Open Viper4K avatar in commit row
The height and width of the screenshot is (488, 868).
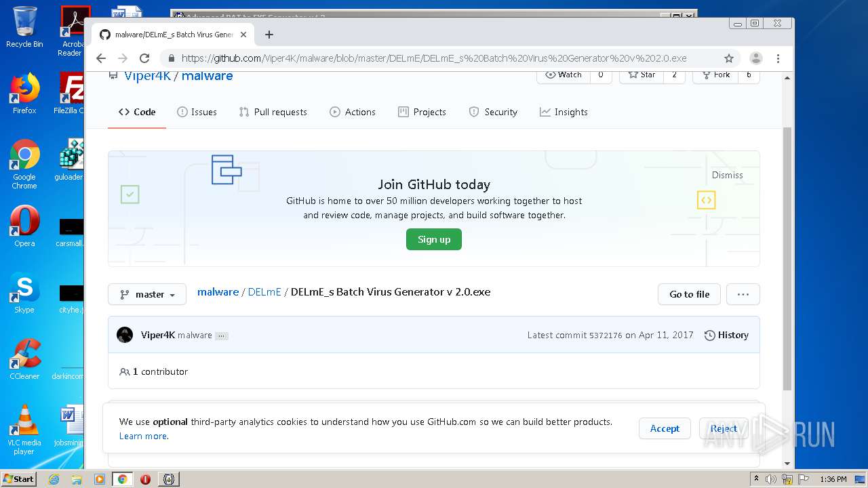125,335
